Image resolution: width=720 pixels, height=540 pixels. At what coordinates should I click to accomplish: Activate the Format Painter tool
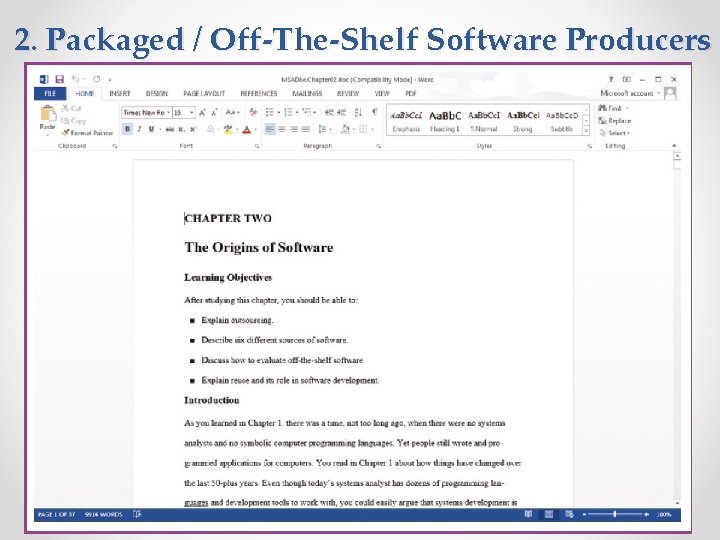coord(87,133)
